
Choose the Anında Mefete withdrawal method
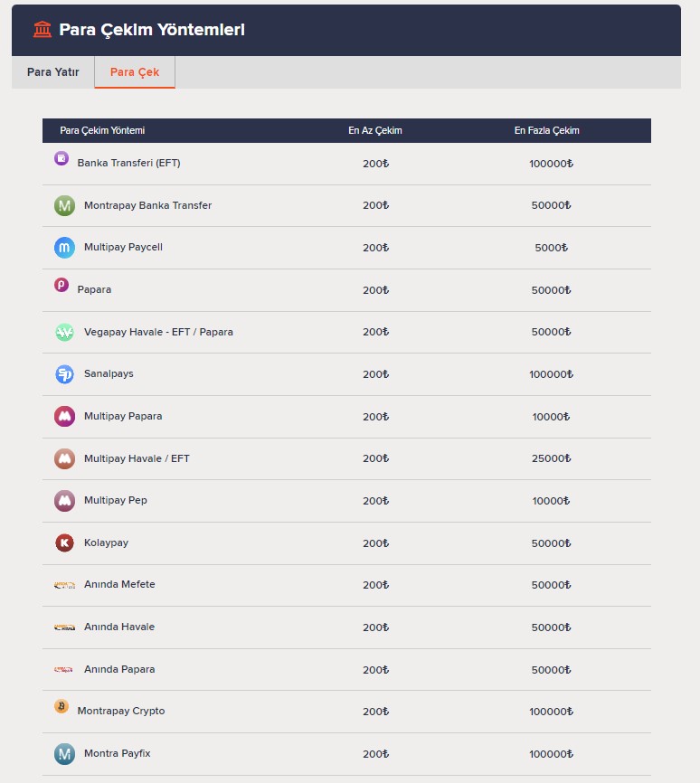(x=119, y=584)
